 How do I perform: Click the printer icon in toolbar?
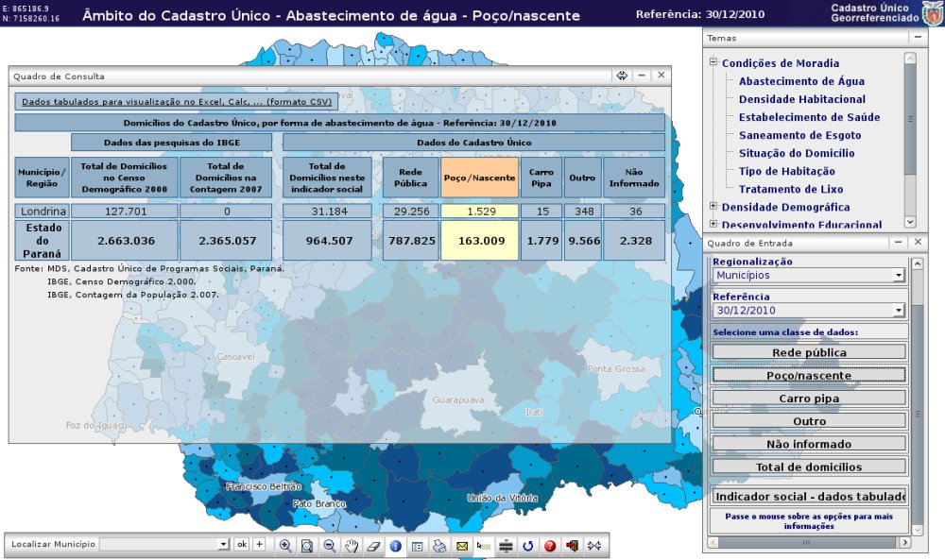click(438, 545)
